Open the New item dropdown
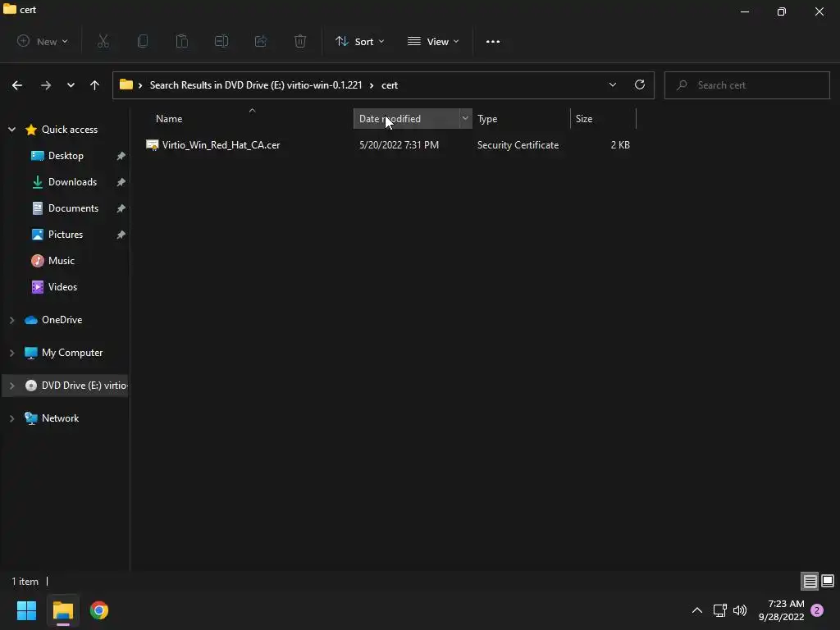 (x=43, y=41)
